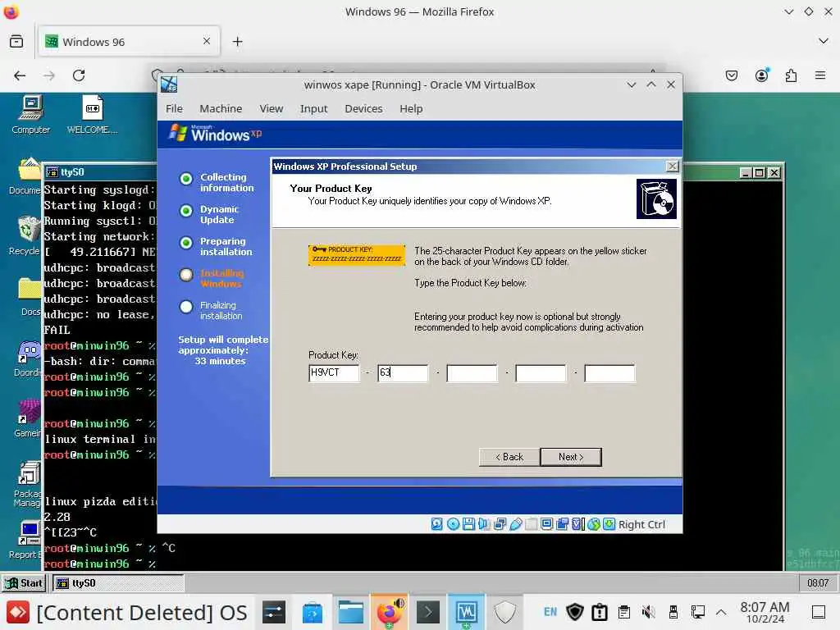Screen dimensions: 840x630
Task: Reload the Firefox page
Action: (79, 75)
